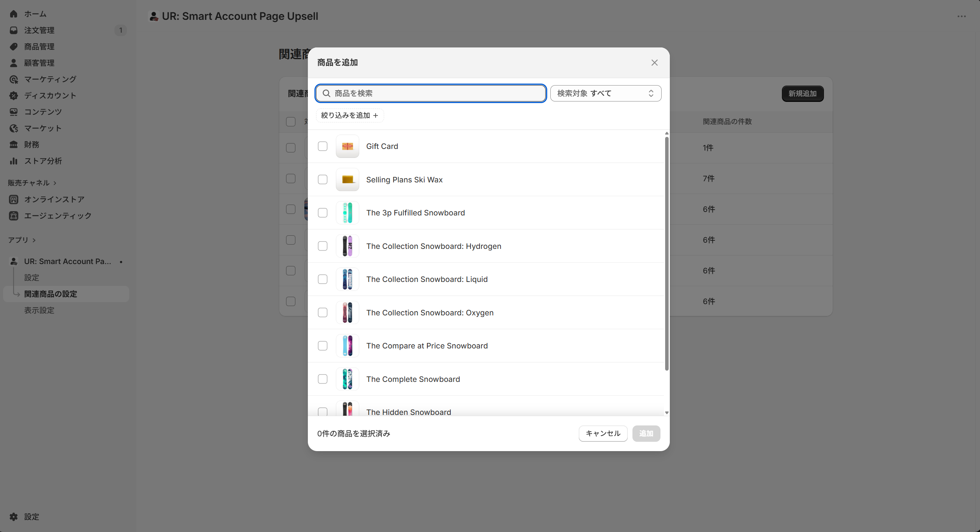
Task: Tick Collection Snowboard: Liquid checkbox
Action: [x=323, y=279]
